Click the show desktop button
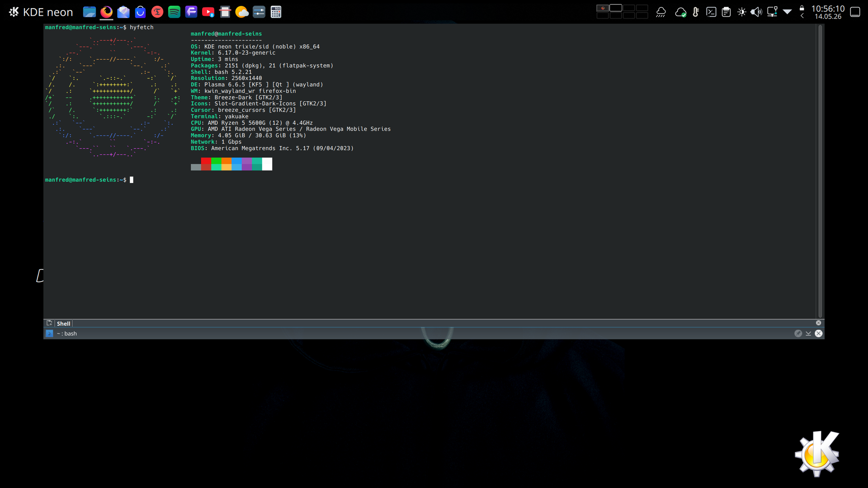Screen dimensions: 868x488 click(855, 12)
